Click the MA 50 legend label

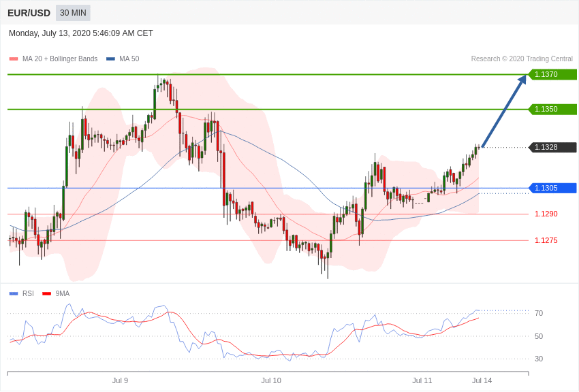pos(129,59)
